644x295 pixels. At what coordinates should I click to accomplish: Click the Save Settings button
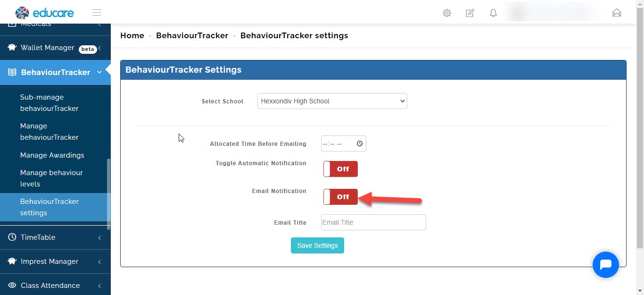pos(317,245)
